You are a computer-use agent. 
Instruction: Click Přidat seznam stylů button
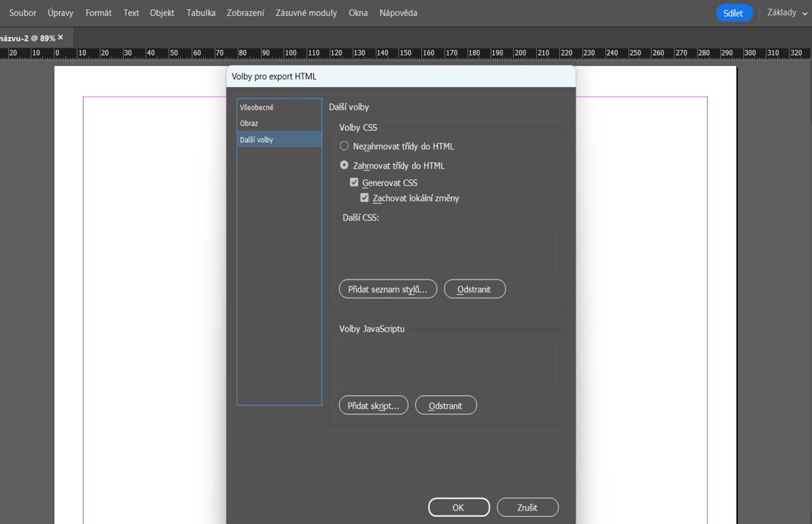click(x=387, y=289)
